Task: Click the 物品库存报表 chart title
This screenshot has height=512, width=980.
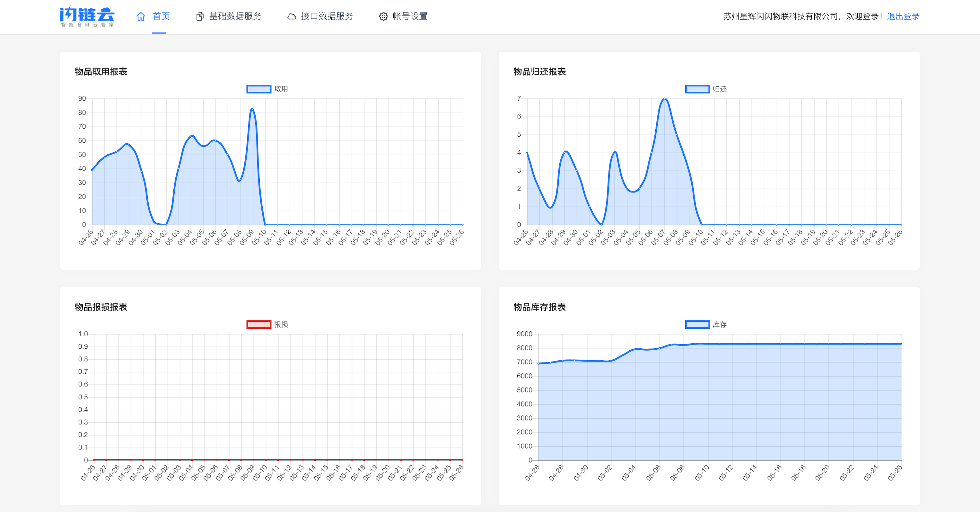Action: click(x=539, y=307)
